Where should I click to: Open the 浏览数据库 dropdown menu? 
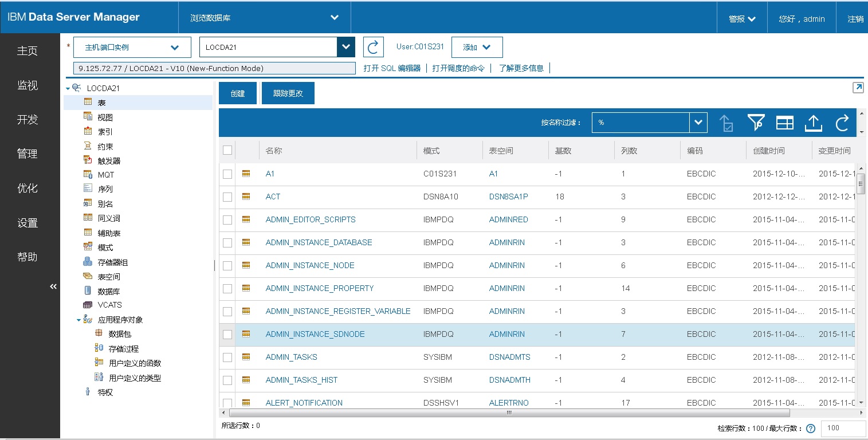tap(264, 17)
